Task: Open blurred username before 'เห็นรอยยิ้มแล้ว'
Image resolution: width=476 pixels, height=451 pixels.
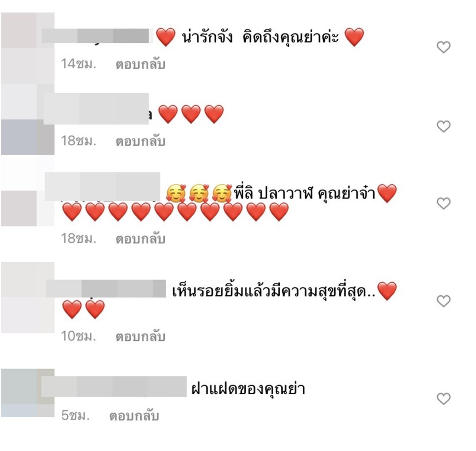Action: tap(106, 289)
